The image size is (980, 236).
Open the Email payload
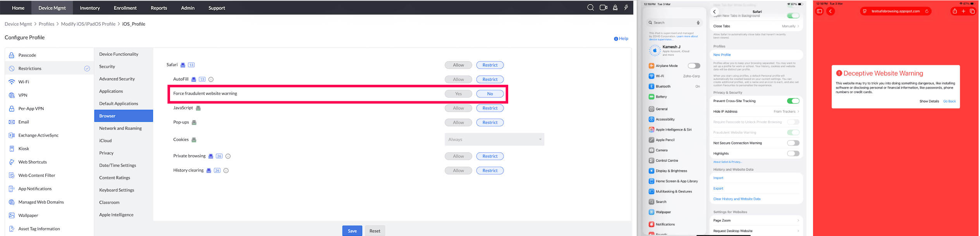(49, 122)
